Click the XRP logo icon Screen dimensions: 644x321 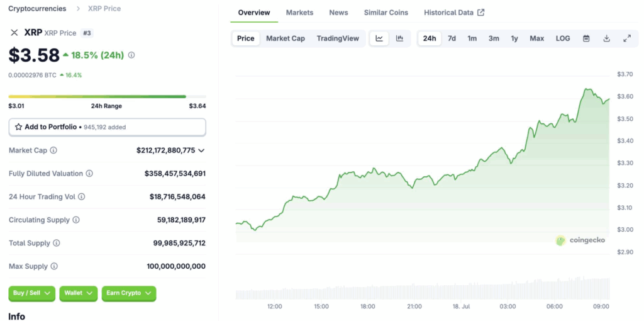pyautogui.click(x=14, y=33)
